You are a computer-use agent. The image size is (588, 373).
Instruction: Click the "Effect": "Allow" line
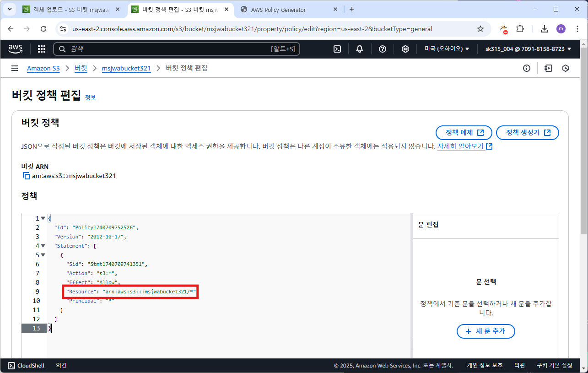[x=93, y=282]
